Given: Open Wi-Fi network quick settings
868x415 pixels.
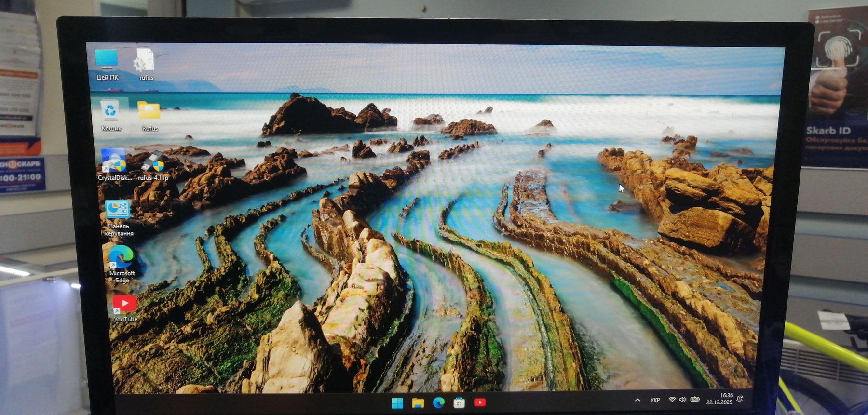Looking at the screenshot, I should click(672, 400).
